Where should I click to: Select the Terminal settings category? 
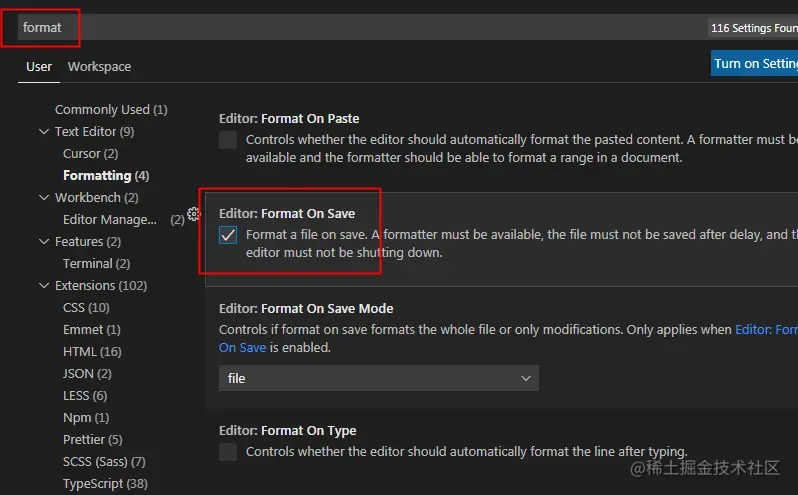point(96,264)
